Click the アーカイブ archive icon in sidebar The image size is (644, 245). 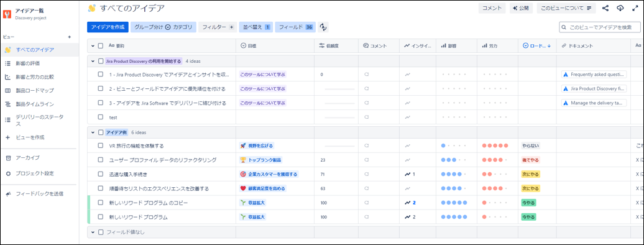tap(8, 158)
